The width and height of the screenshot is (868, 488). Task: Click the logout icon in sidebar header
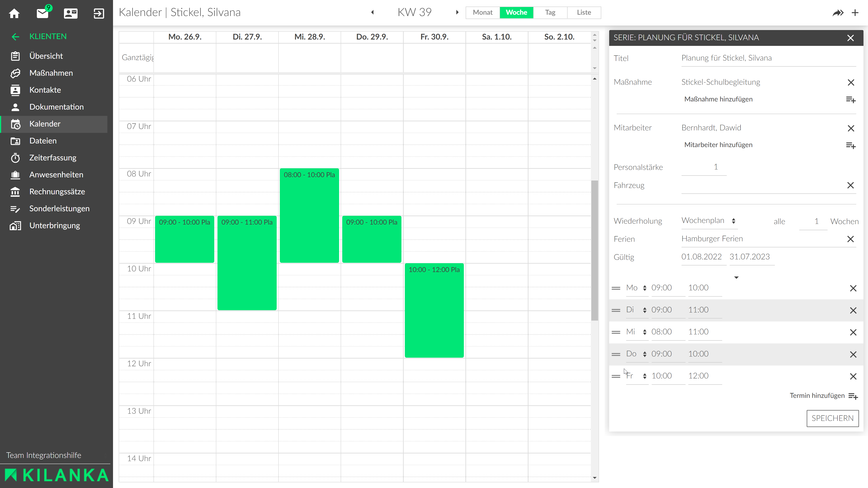[99, 14]
